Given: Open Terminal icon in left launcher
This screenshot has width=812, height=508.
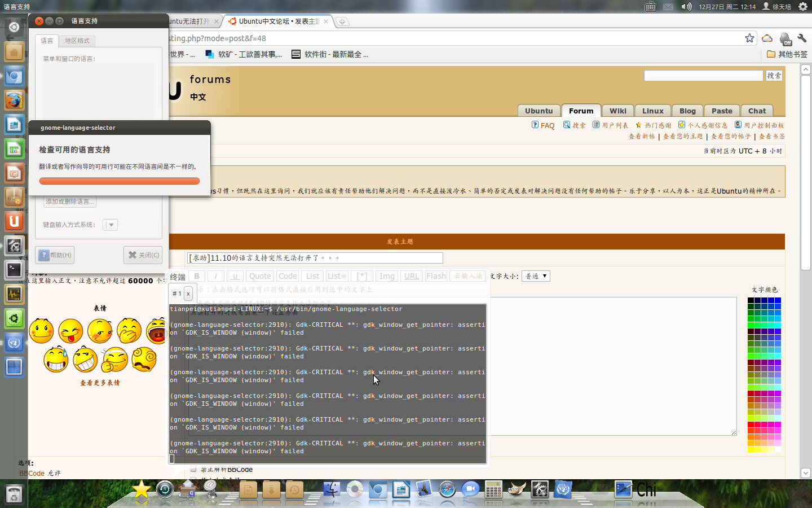Looking at the screenshot, I should click(14, 270).
